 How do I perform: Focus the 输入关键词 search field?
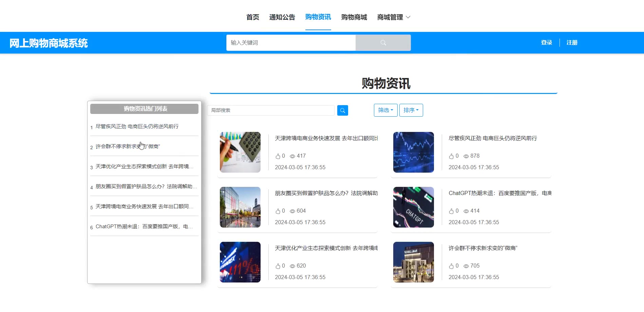pyautogui.click(x=291, y=43)
